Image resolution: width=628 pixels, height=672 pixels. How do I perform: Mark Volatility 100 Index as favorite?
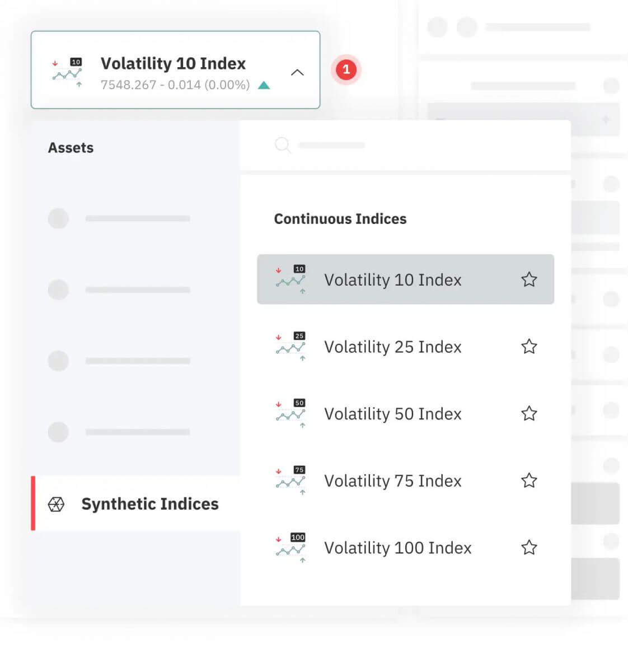point(529,547)
